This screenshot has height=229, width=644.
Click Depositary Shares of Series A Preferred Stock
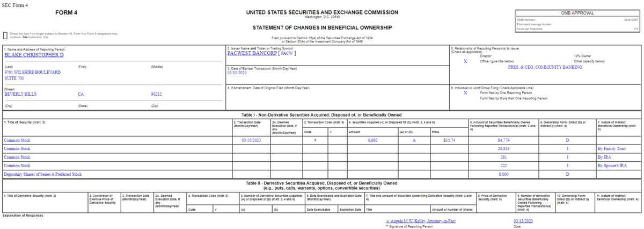(x=42, y=174)
